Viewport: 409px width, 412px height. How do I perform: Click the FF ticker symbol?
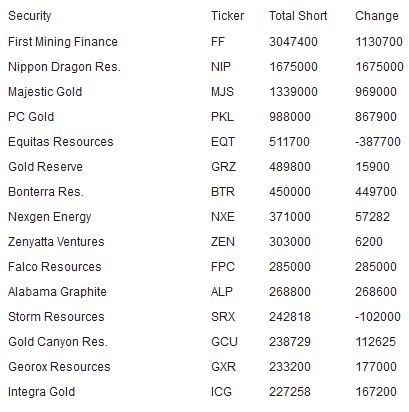[x=218, y=42]
